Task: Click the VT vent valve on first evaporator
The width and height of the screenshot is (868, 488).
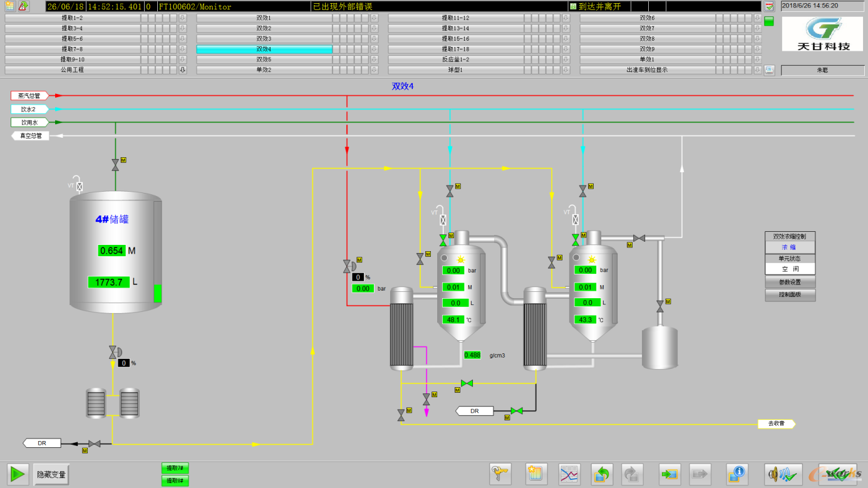Action: pos(443,220)
